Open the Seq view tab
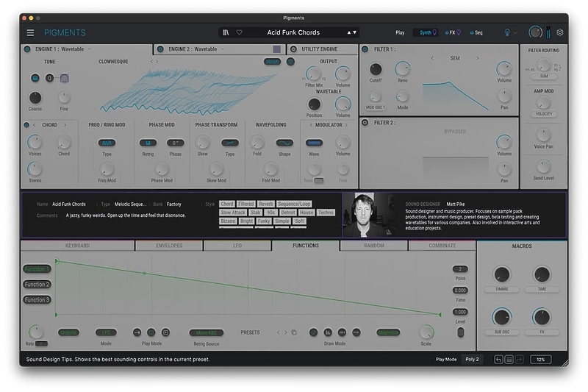Viewport: 588px width, 392px height. 476,32
